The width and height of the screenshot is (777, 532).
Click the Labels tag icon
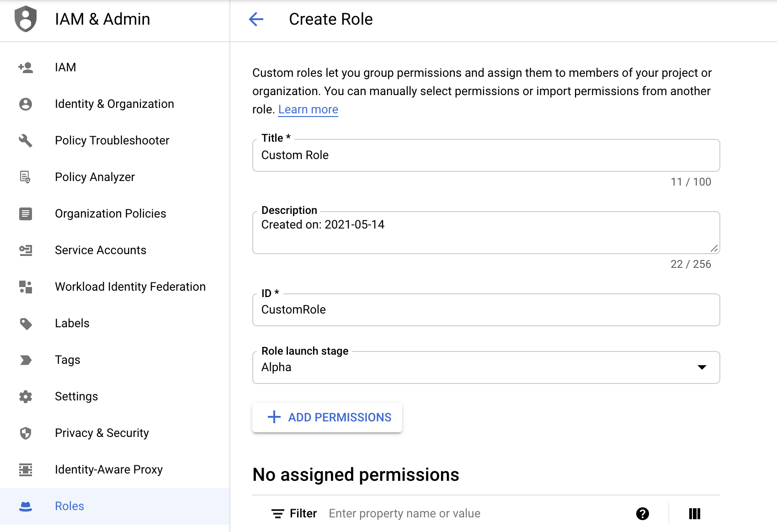click(26, 324)
